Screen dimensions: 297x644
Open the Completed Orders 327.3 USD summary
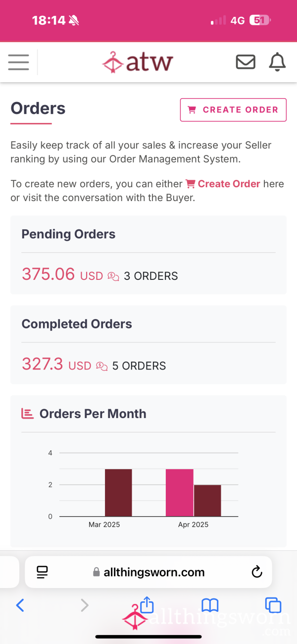pos(148,345)
